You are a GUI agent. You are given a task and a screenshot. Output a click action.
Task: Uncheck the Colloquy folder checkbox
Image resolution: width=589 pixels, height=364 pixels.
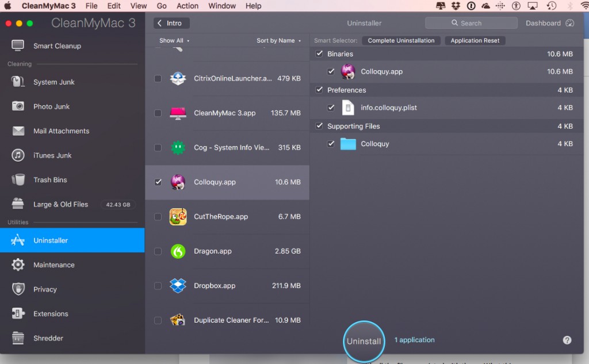point(331,144)
